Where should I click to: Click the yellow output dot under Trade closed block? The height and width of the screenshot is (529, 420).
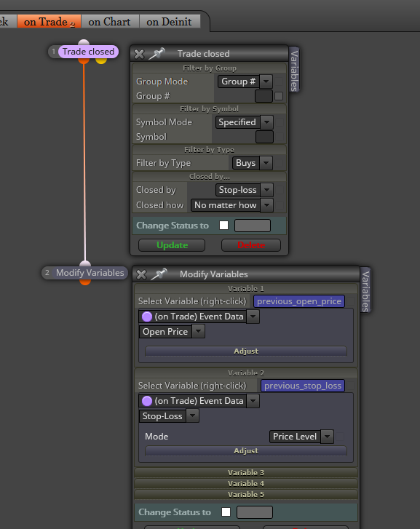point(101,61)
